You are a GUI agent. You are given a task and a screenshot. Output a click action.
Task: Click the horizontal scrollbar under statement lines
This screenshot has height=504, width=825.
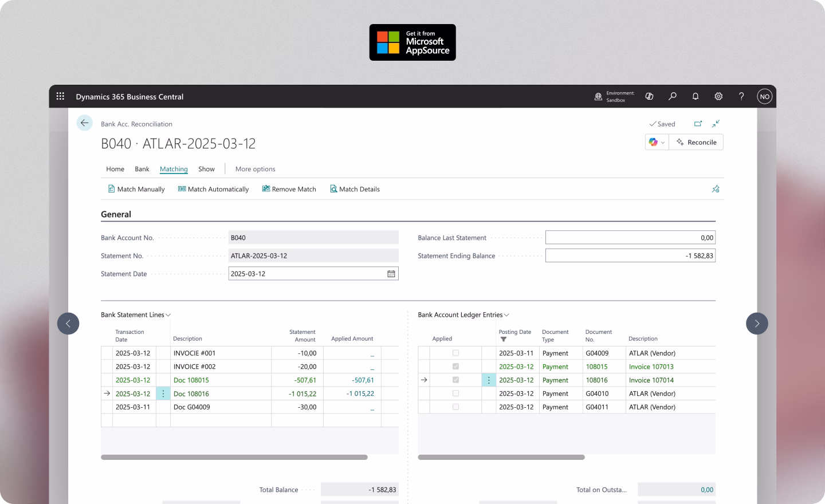click(235, 458)
